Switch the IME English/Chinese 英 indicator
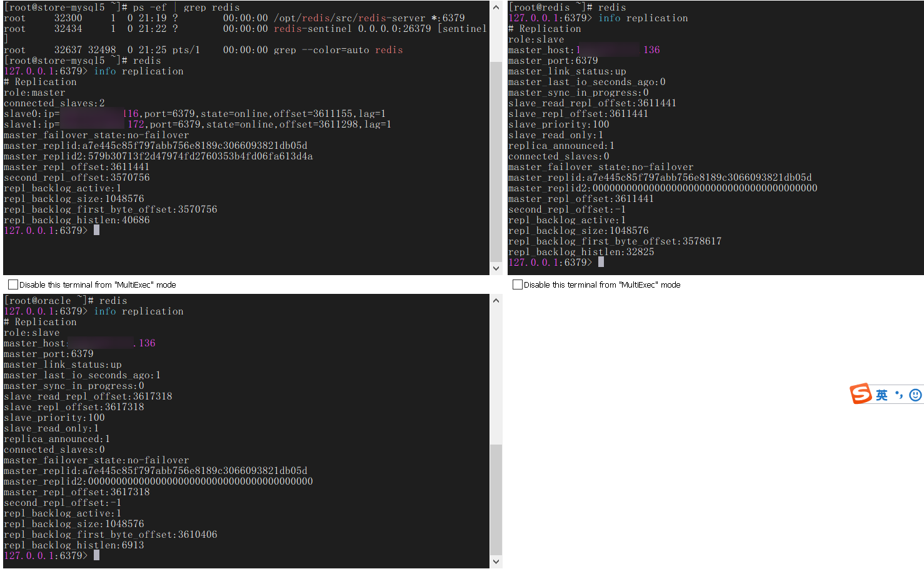 881,395
